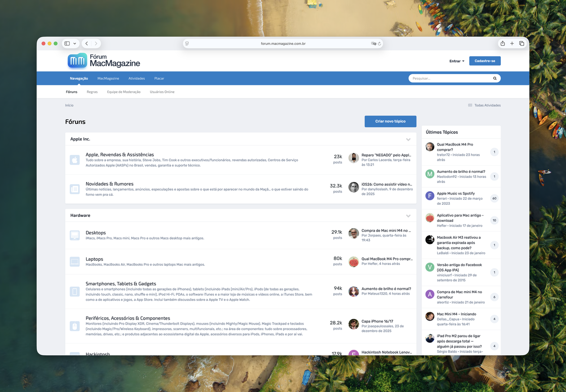The image size is (566, 392).
Task: Open the Novidades & Rumores forum link
Action: pyautogui.click(x=110, y=184)
